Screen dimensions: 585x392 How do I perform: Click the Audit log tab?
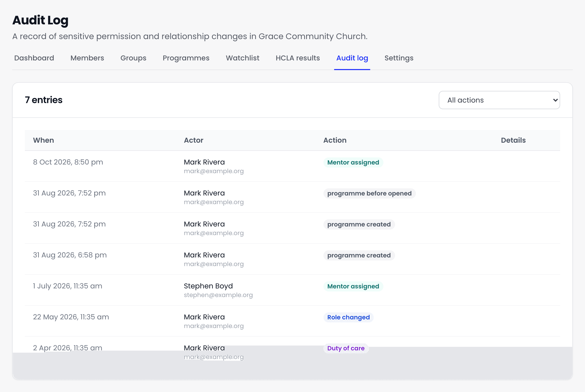point(352,58)
